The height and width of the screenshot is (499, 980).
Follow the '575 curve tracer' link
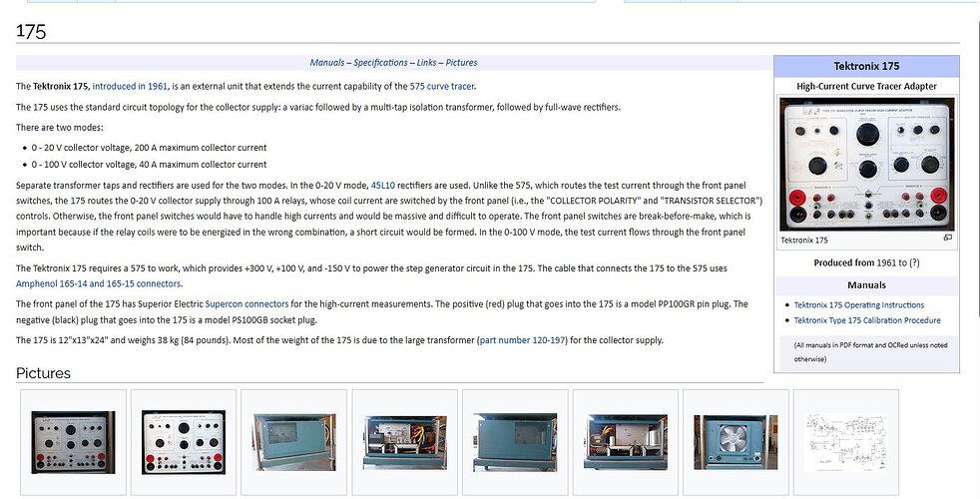point(442,86)
